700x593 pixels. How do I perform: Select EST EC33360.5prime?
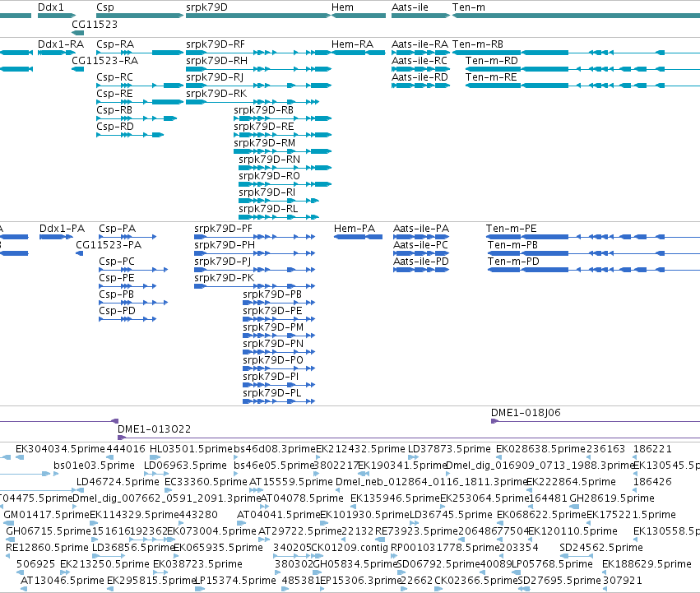(x=169, y=490)
